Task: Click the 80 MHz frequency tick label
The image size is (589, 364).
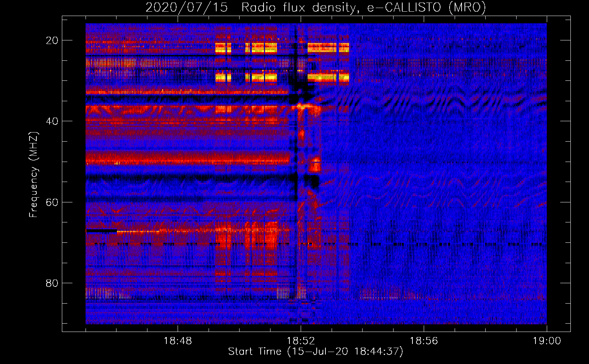Action: click(52, 283)
